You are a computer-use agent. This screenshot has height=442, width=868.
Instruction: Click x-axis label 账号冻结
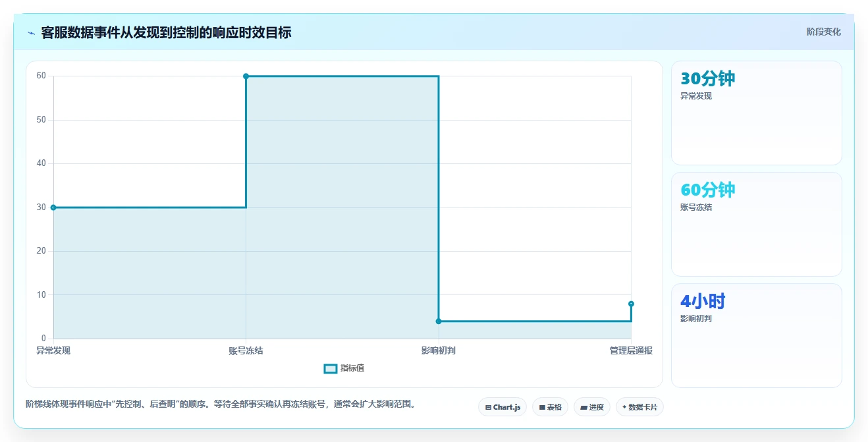[246, 350]
